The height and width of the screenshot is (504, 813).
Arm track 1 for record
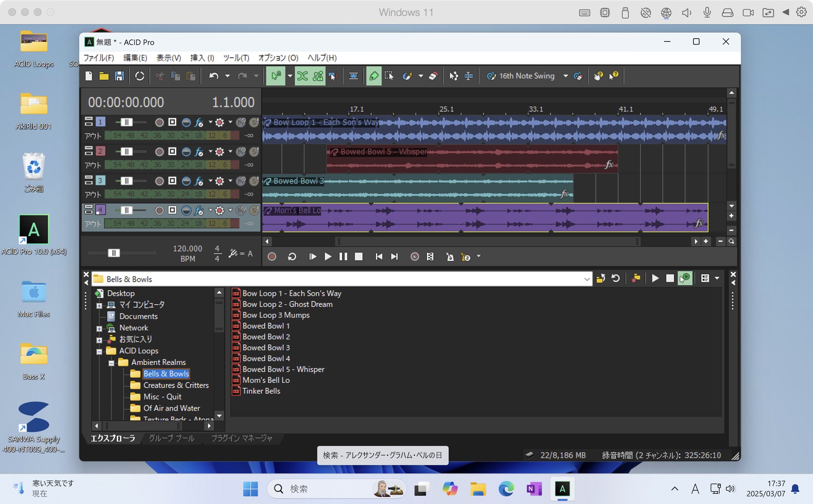click(x=159, y=122)
